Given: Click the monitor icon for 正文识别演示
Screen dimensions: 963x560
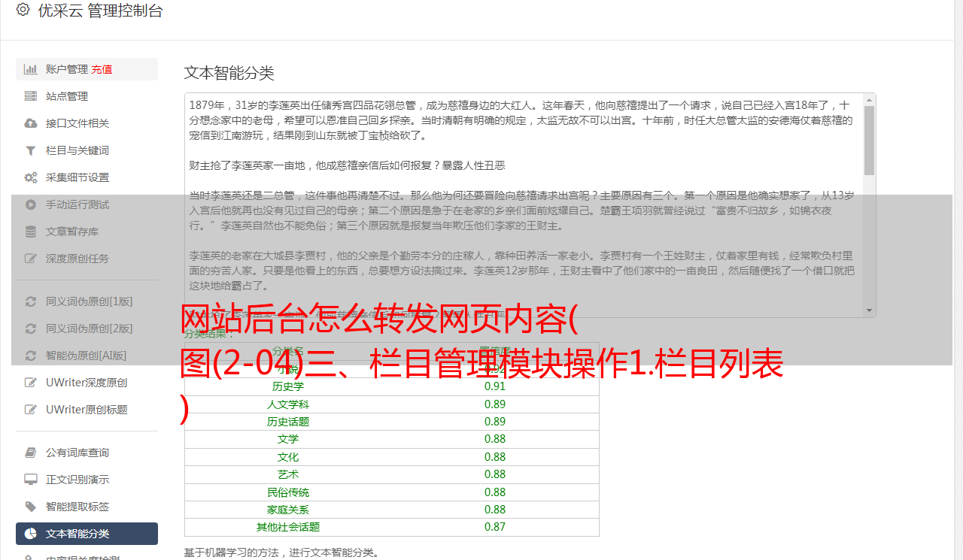Looking at the screenshot, I should pyautogui.click(x=31, y=480).
